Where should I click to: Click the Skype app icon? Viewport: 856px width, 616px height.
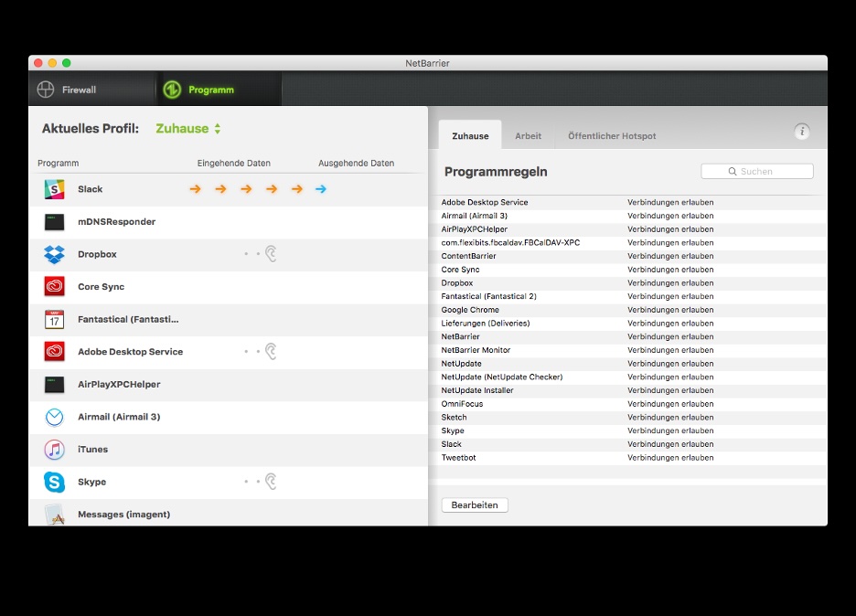coord(55,482)
